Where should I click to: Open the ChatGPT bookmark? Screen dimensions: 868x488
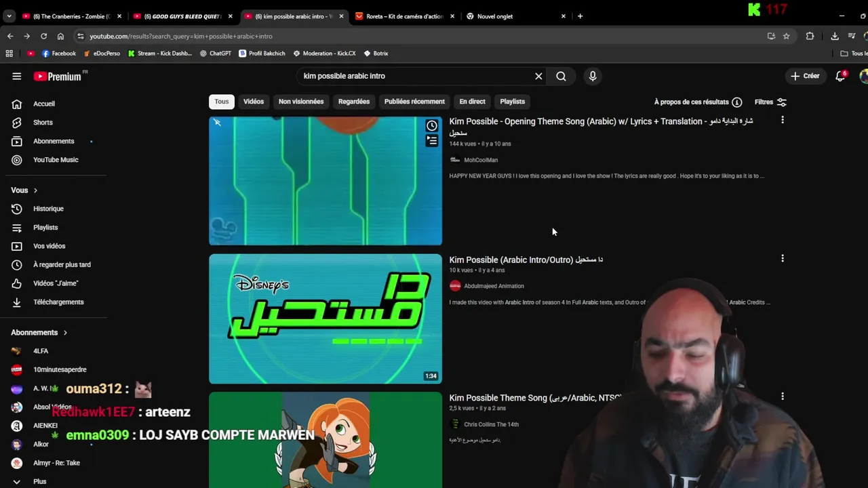pos(216,54)
